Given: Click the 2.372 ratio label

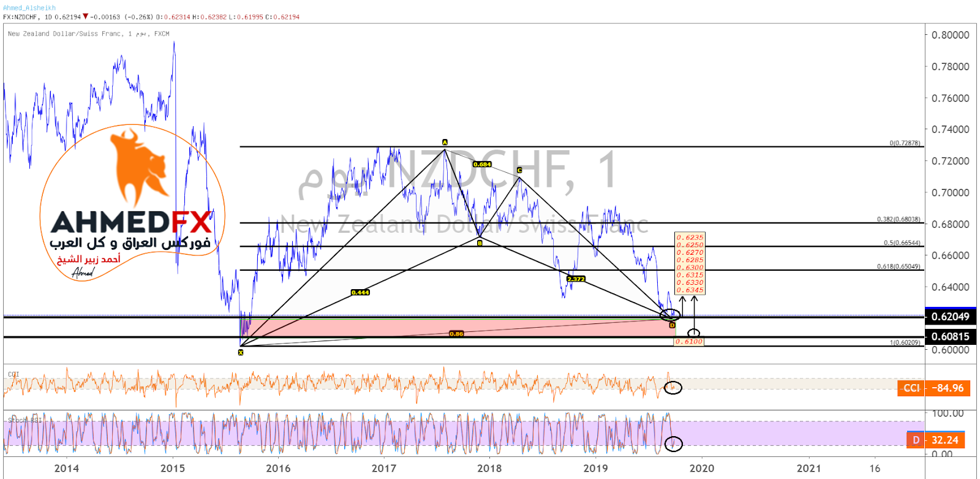Looking at the screenshot, I should click(x=576, y=279).
